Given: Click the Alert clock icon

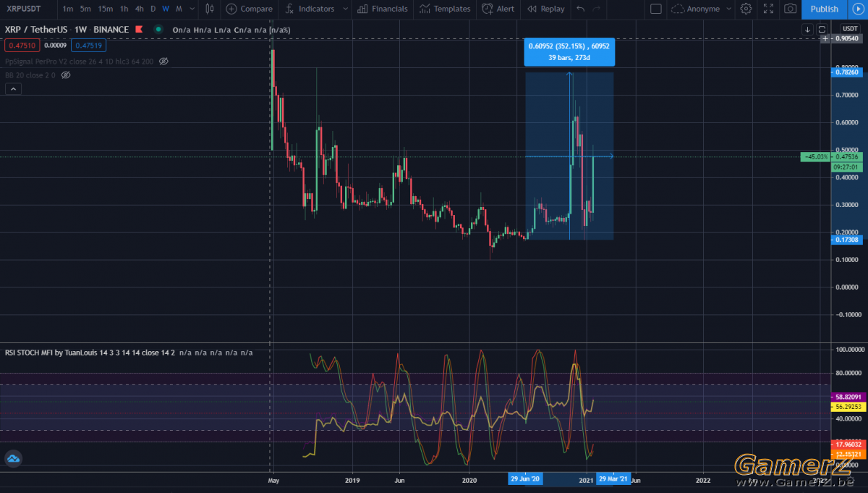Looking at the screenshot, I should (x=487, y=9).
